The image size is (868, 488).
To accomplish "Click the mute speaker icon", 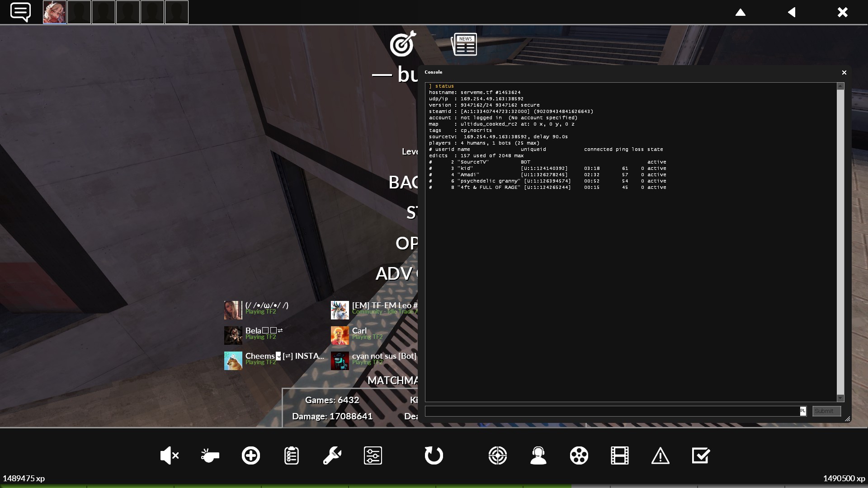I will [170, 455].
